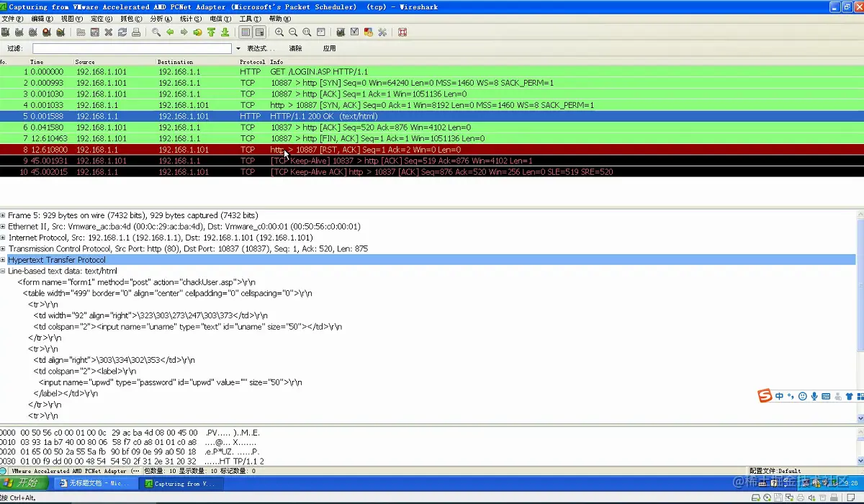The image size is (864, 504).
Task: Toggle auto scroll in live capture
Action: tap(259, 32)
